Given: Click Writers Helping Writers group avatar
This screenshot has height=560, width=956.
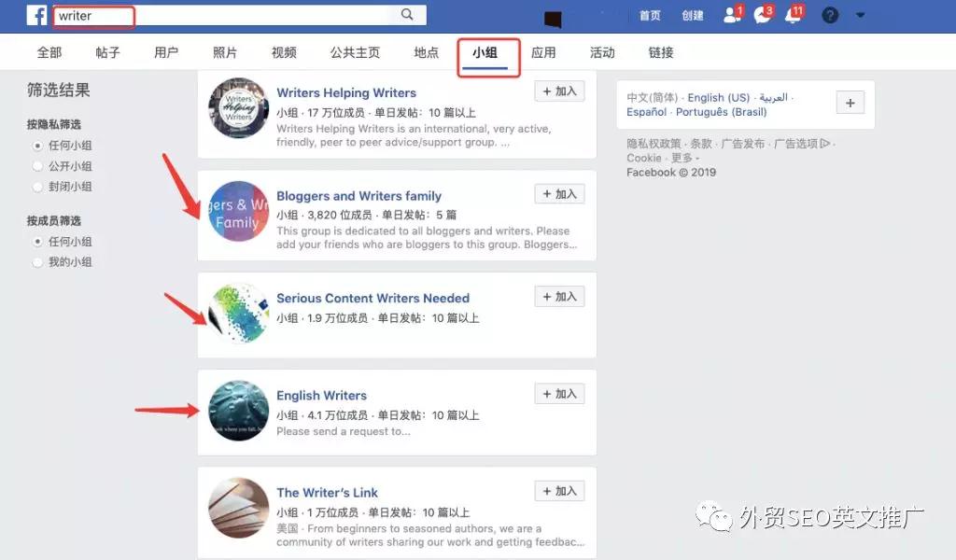Looking at the screenshot, I should [x=238, y=108].
